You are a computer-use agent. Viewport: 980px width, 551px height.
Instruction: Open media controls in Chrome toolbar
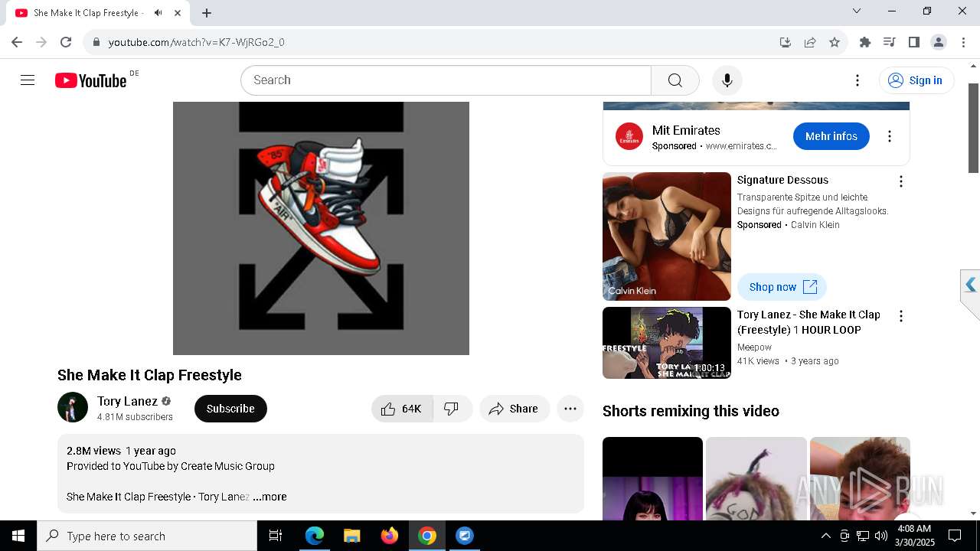(x=890, y=42)
